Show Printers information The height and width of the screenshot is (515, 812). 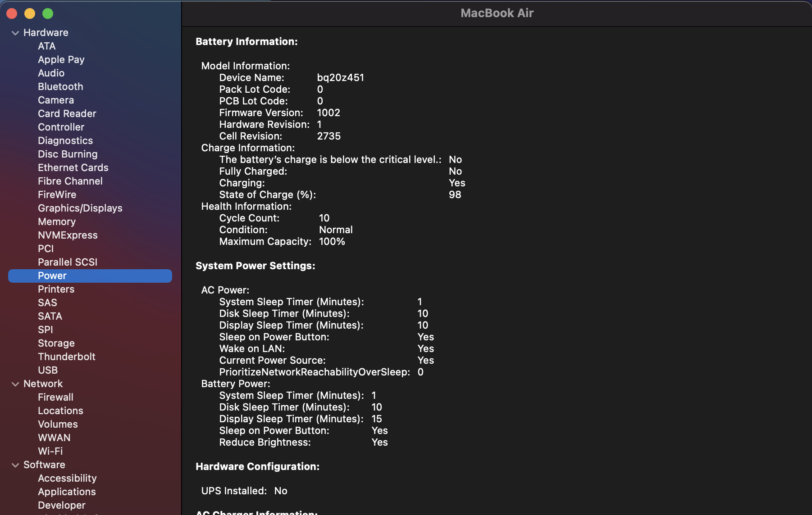click(56, 289)
